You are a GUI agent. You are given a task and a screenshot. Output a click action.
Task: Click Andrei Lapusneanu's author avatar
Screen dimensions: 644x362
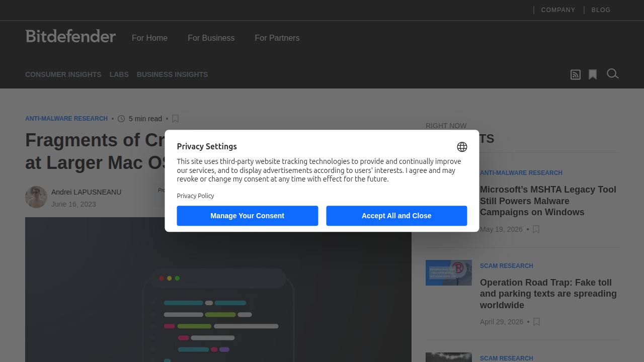pyautogui.click(x=36, y=197)
